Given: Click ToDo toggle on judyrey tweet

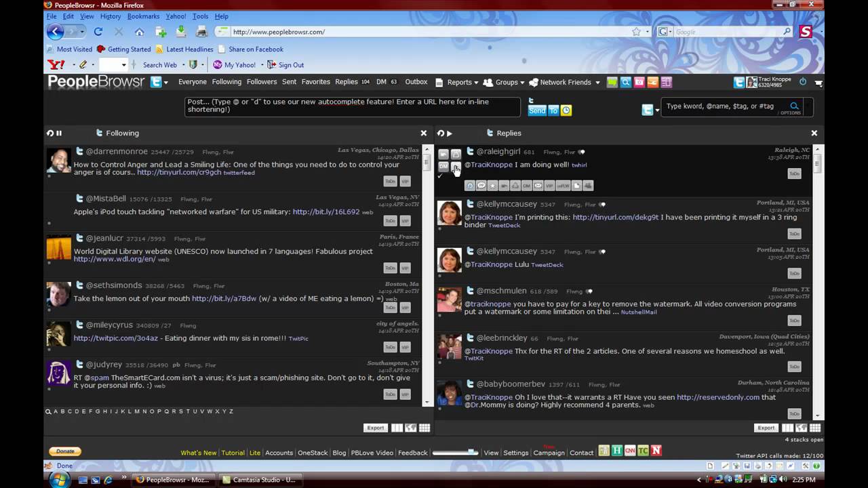Looking at the screenshot, I should [390, 394].
